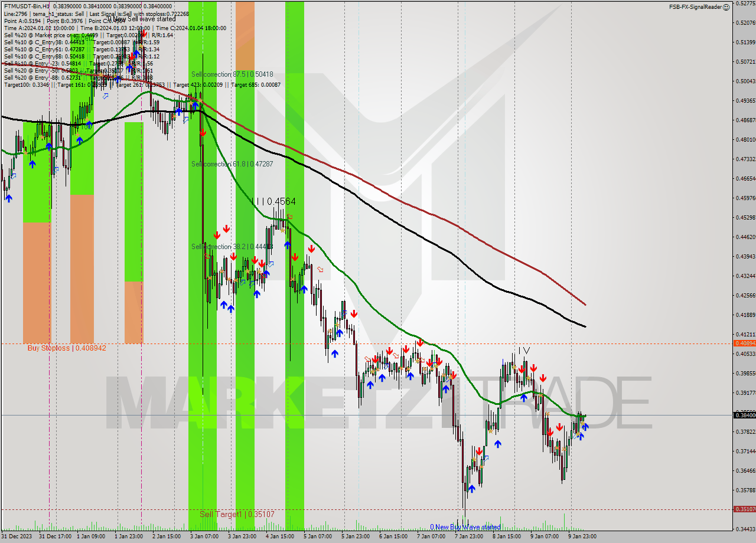
Task: Click the 0.45976 price axis value
Action: click(x=746, y=198)
